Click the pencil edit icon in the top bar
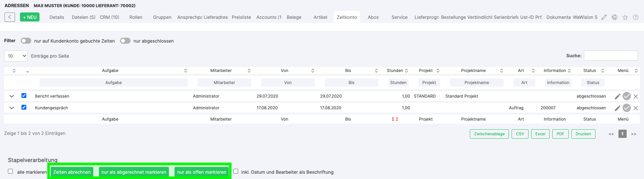The image size is (644, 179). pos(604,17)
